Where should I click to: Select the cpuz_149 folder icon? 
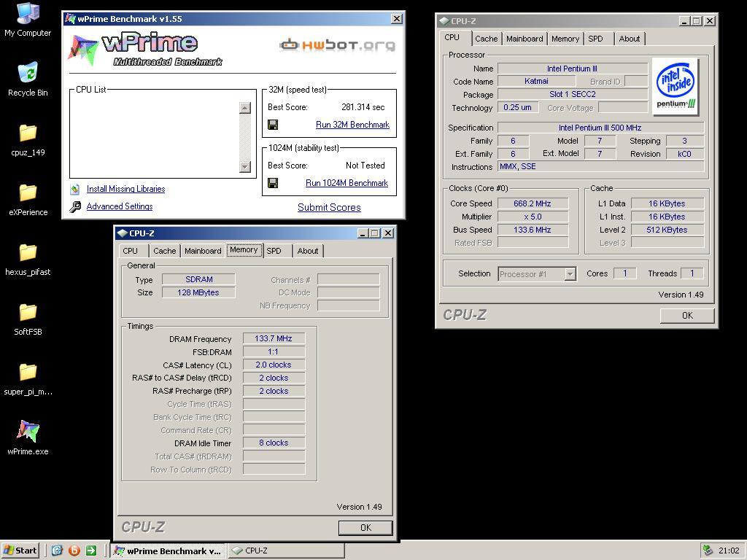tap(28, 133)
